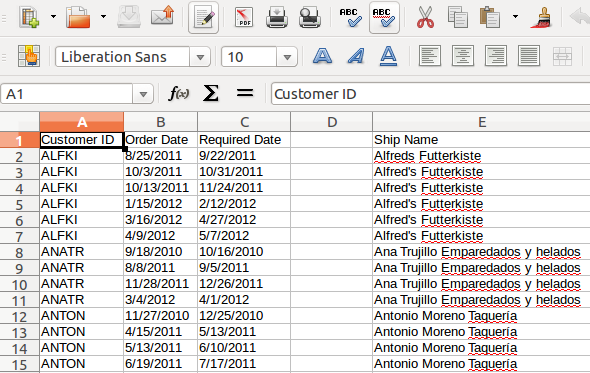Select the Format Paintbrush tool
This screenshot has height=373, width=590.
tap(541, 17)
